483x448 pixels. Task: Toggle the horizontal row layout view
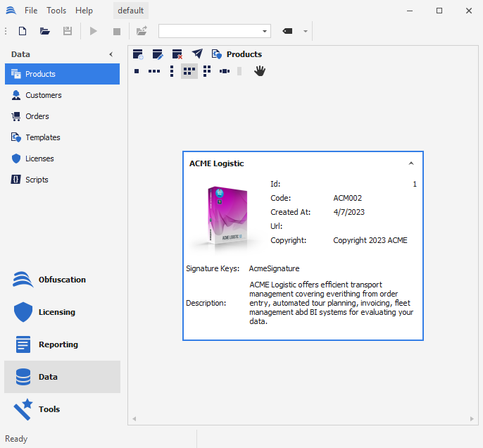pos(153,71)
